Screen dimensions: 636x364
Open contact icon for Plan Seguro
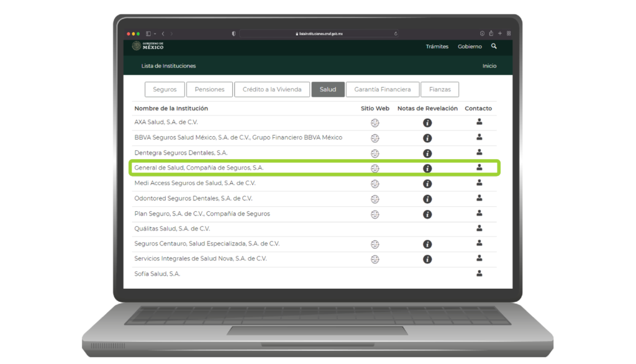pos(479,213)
